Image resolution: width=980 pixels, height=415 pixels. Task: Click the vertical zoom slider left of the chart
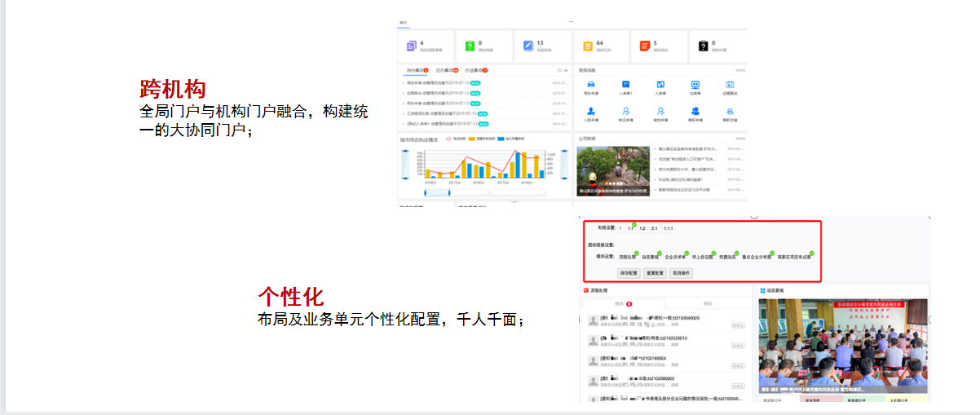coord(404,165)
